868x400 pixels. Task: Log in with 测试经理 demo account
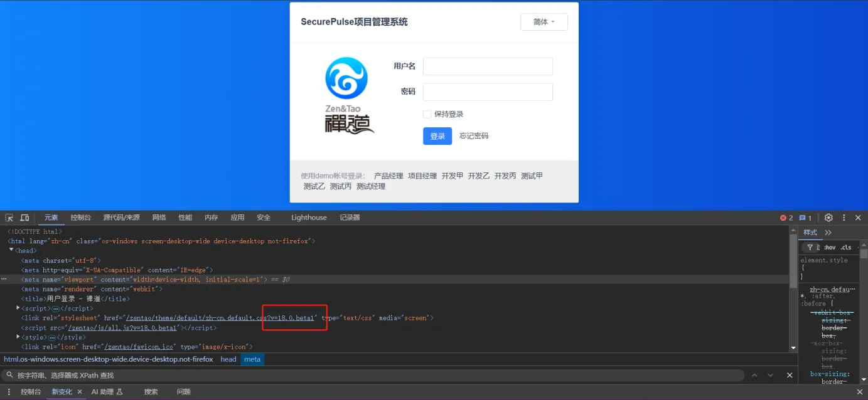tap(371, 186)
